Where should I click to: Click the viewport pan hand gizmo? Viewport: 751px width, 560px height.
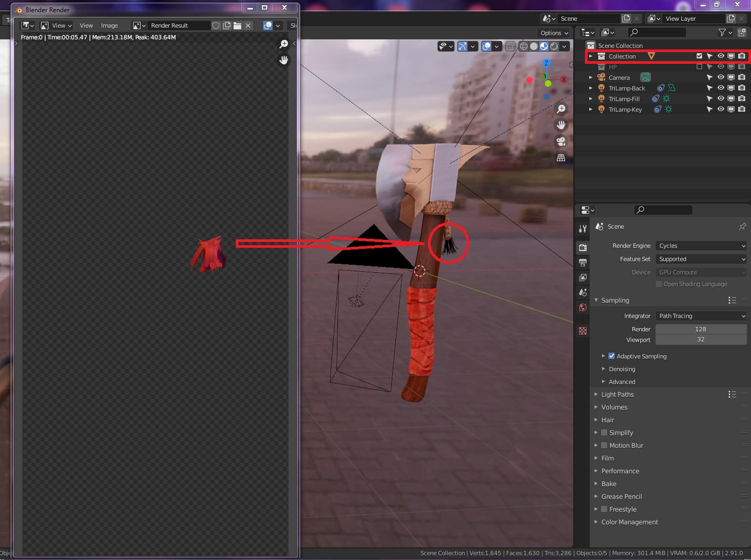[x=561, y=126]
